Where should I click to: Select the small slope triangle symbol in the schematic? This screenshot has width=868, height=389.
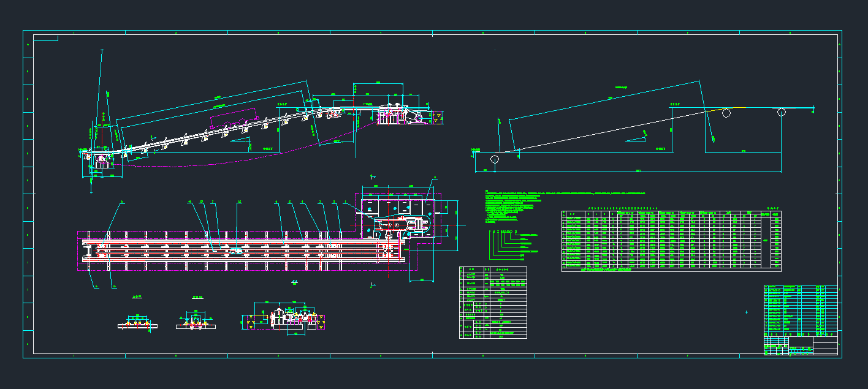pos(638,137)
